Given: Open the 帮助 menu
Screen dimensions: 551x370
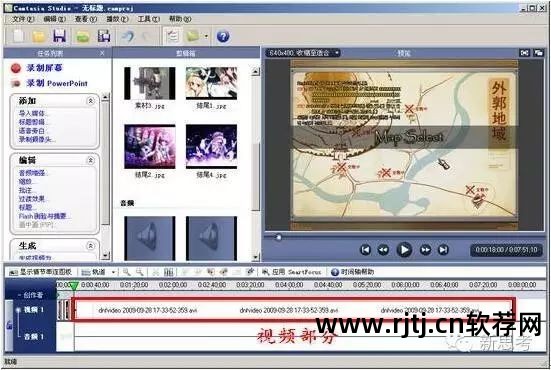Looking at the screenshot, I should pyautogui.click(x=180, y=19).
